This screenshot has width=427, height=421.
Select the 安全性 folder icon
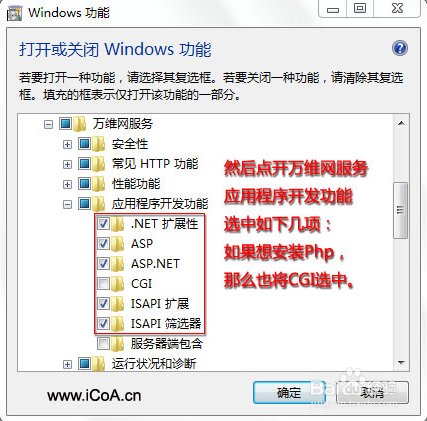click(x=99, y=144)
